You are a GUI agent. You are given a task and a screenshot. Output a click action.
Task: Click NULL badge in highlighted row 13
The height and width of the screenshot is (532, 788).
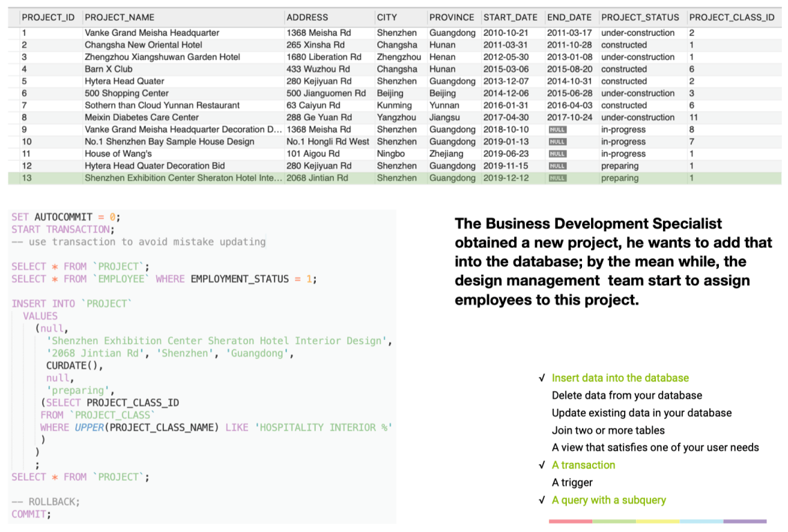(x=557, y=178)
